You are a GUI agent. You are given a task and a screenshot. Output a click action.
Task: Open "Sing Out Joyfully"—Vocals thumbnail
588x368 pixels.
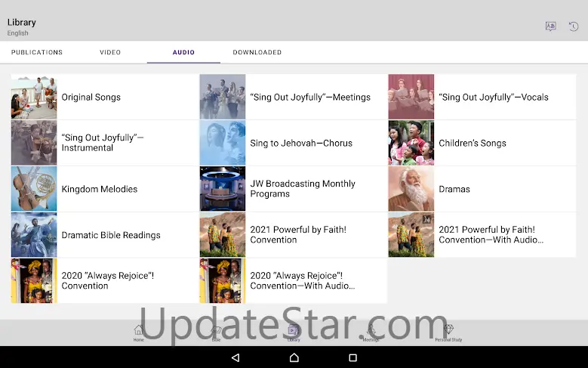click(x=411, y=97)
